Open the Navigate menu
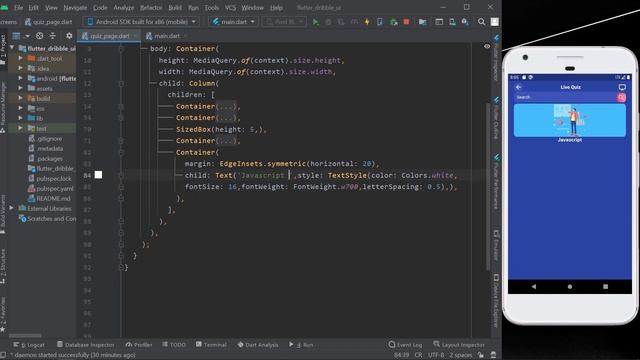This screenshot has height=360, width=640. 75,7
